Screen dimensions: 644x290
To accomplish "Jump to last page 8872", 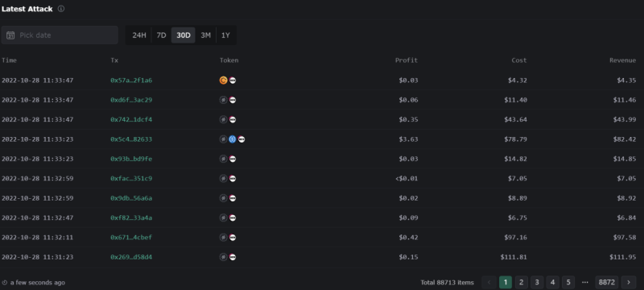I will 607,282.
